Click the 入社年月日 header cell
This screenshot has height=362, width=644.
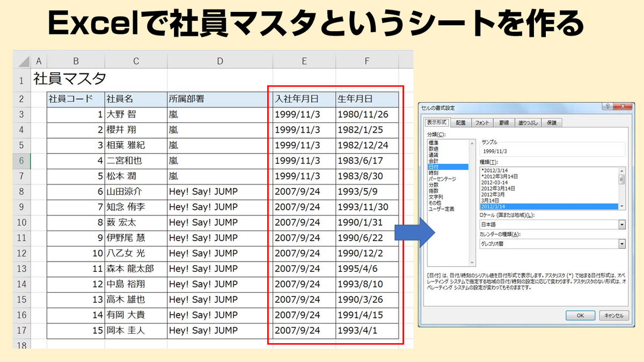tap(304, 99)
